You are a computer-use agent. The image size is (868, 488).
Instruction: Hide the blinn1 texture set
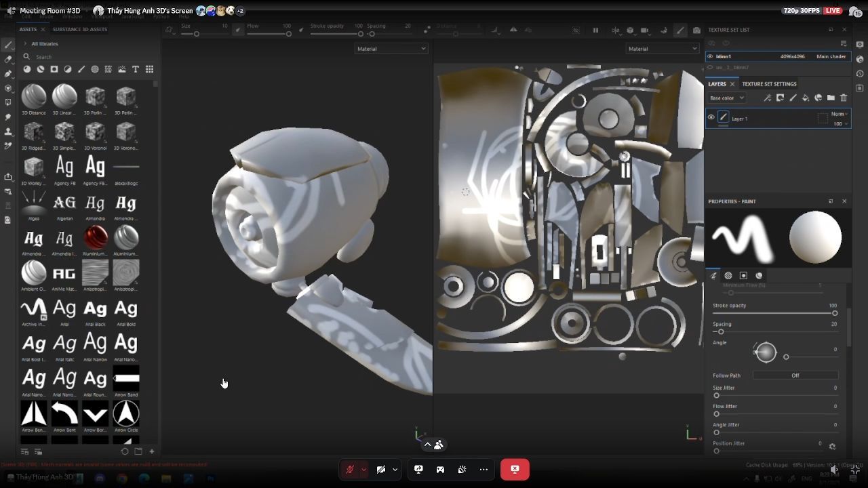tap(710, 56)
